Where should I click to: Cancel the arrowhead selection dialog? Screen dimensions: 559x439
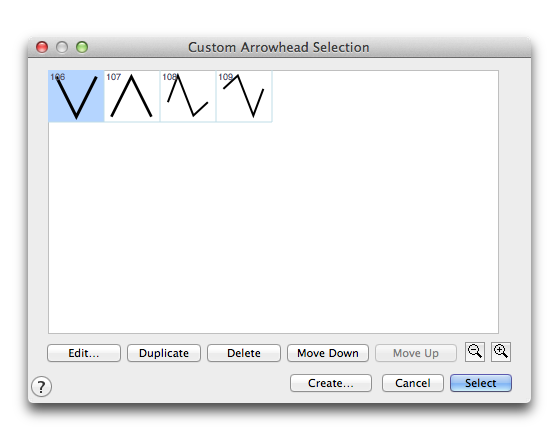(x=413, y=383)
